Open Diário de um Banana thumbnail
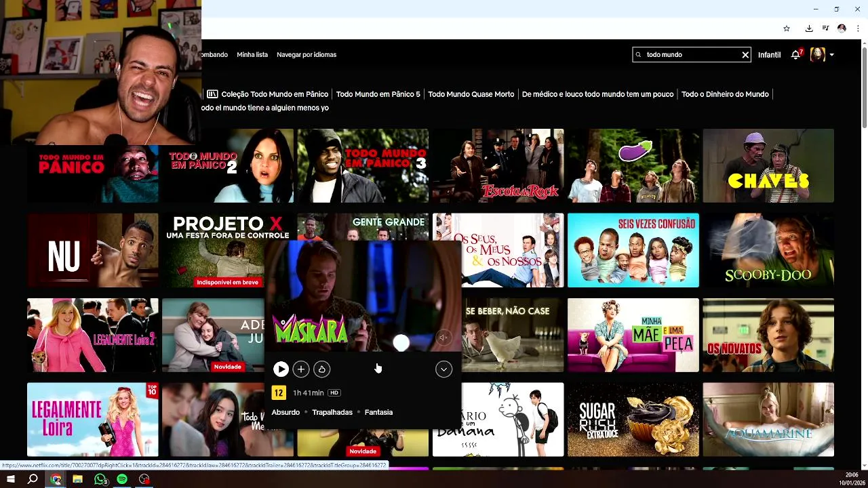 [513, 420]
